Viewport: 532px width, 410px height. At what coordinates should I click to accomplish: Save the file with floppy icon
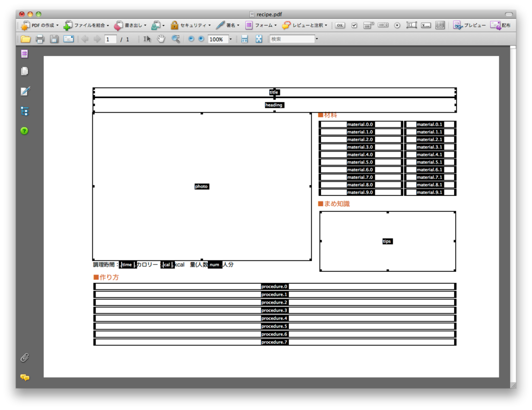coord(54,39)
